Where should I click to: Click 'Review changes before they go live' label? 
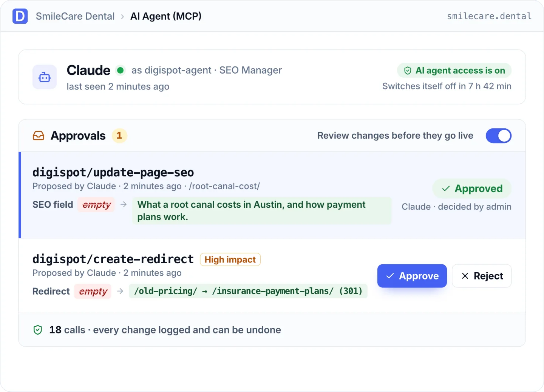pyautogui.click(x=395, y=136)
